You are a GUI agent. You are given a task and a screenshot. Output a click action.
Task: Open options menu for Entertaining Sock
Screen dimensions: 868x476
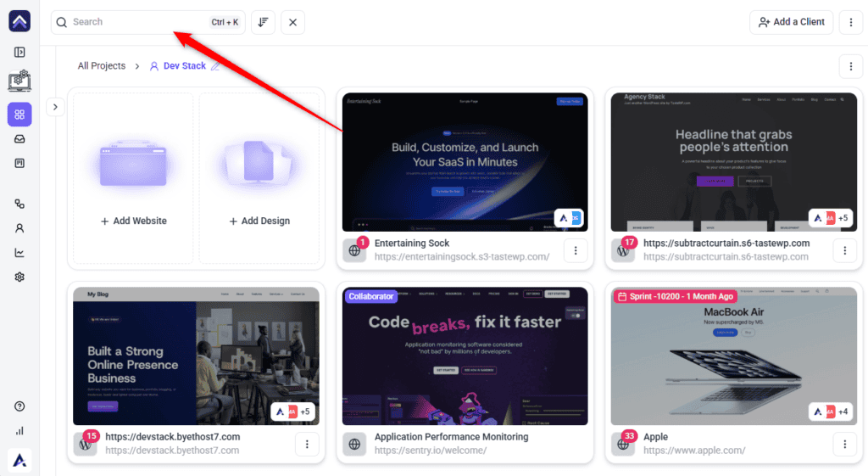tap(576, 250)
